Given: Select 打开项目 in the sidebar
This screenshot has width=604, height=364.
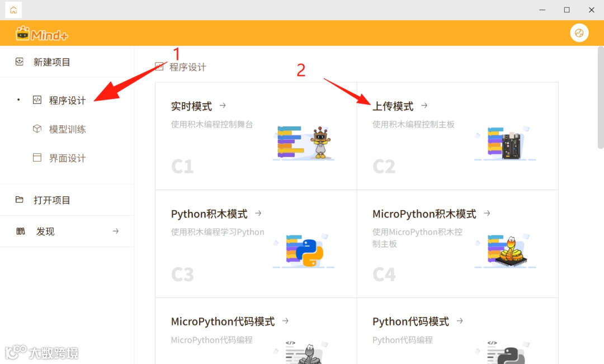Looking at the screenshot, I should point(51,200).
